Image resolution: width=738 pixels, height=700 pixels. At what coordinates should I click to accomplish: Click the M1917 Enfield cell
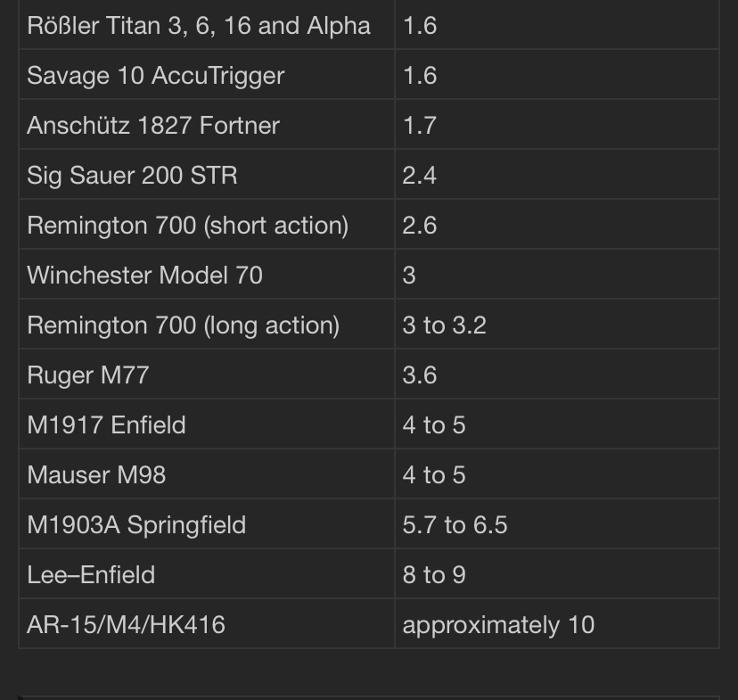click(x=106, y=425)
